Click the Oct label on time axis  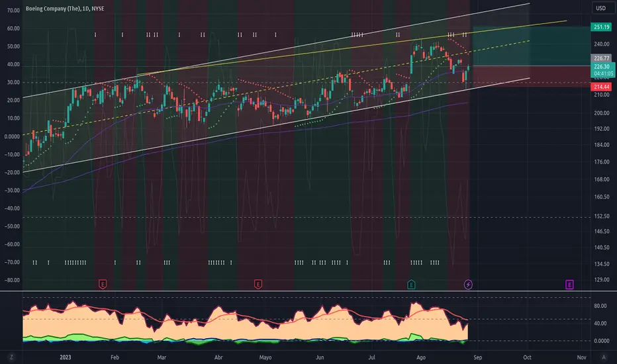[x=527, y=357]
